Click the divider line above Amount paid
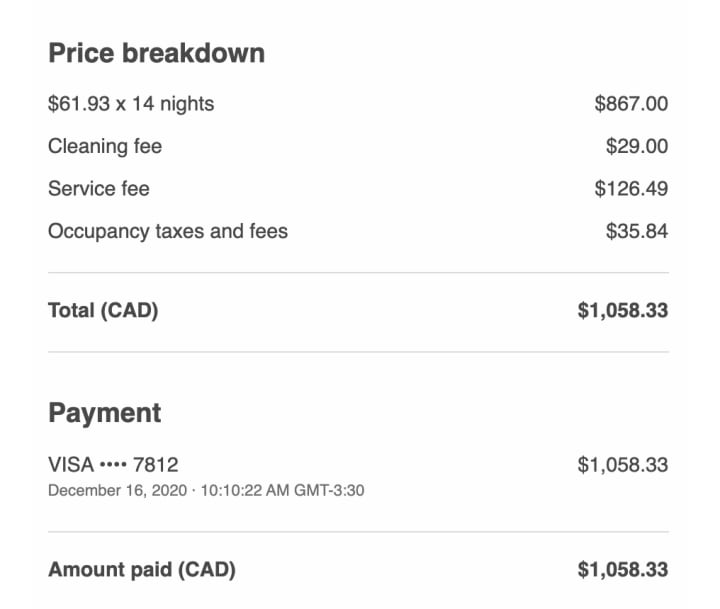This screenshot has height=609, width=720. click(x=358, y=531)
